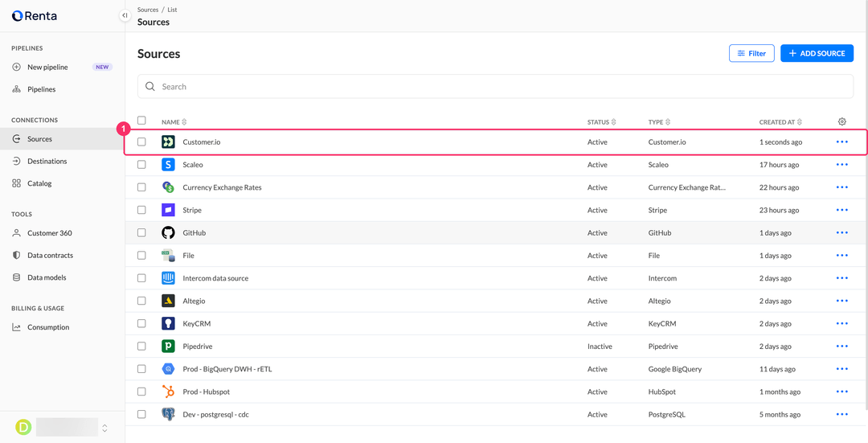Sort the table by Name column
Screen dimensions: 868x443
174,122
